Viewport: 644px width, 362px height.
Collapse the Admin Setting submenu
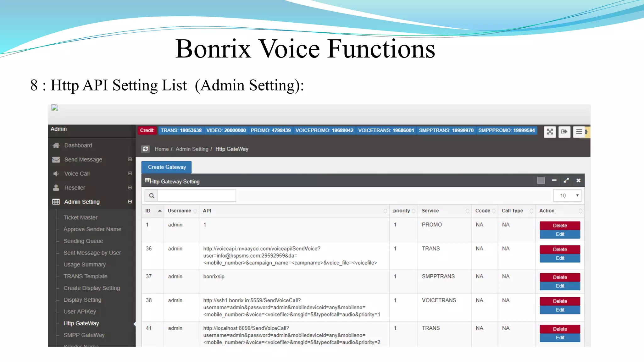click(130, 202)
